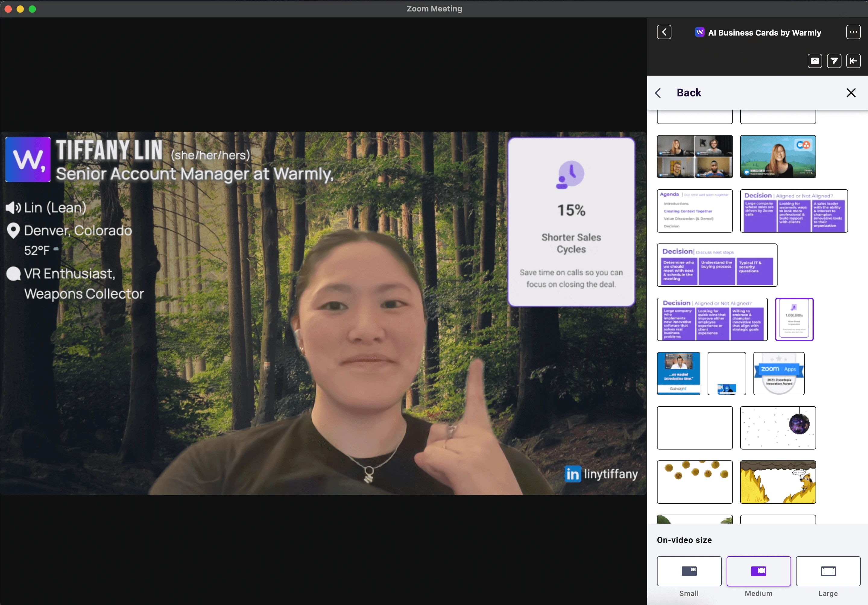868x605 pixels.
Task: Click the share/upload app icon
Action: tap(815, 61)
